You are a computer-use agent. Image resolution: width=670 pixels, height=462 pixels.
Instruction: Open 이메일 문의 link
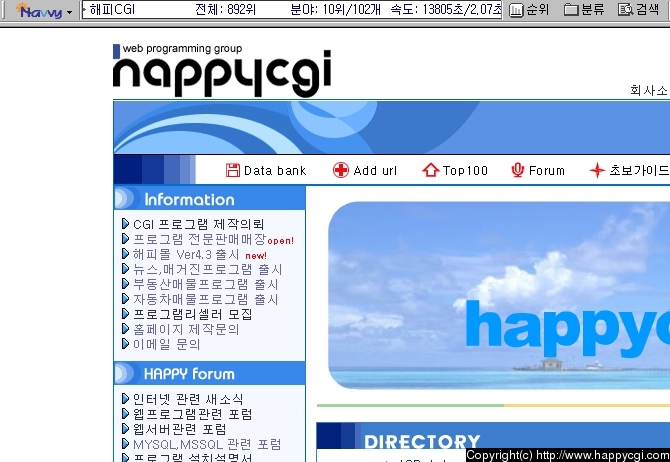[166, 344]
